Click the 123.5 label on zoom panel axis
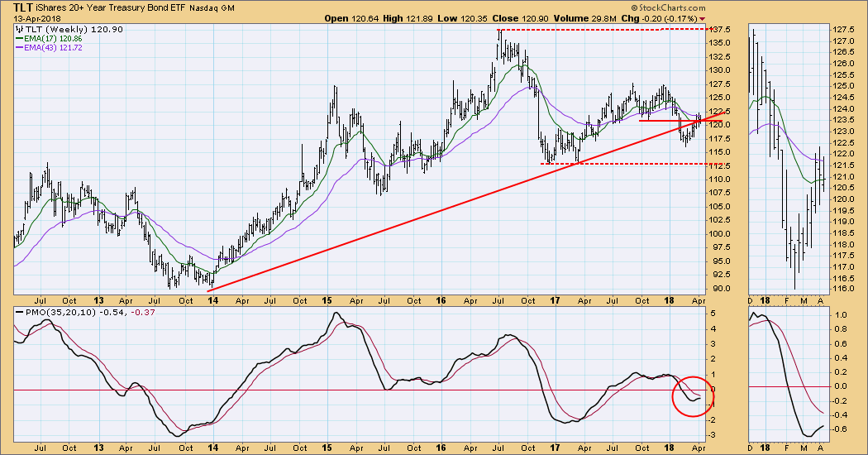 point(844,120)
